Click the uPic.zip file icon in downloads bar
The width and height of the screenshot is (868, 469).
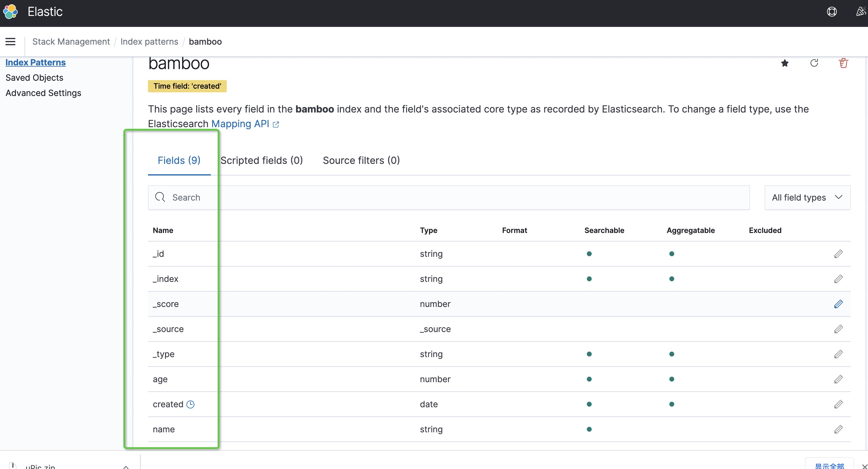(13, 466)
